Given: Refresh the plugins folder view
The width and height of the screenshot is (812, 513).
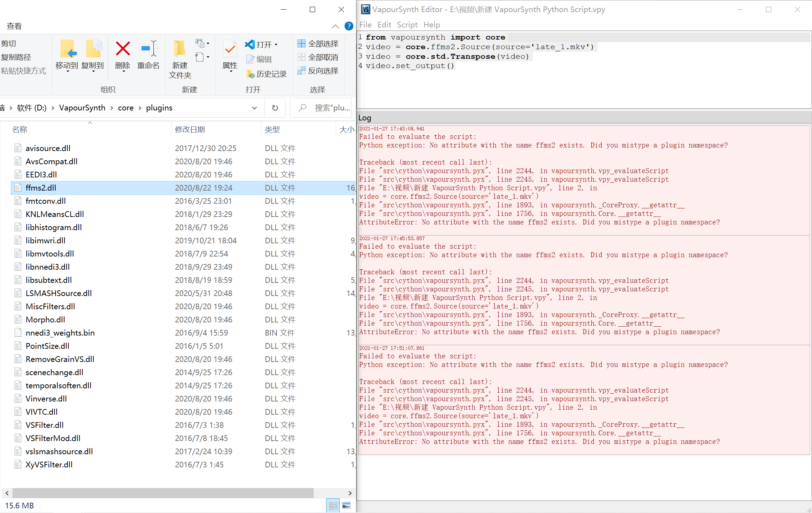Looking at the screenshot, I should (275, 108).
